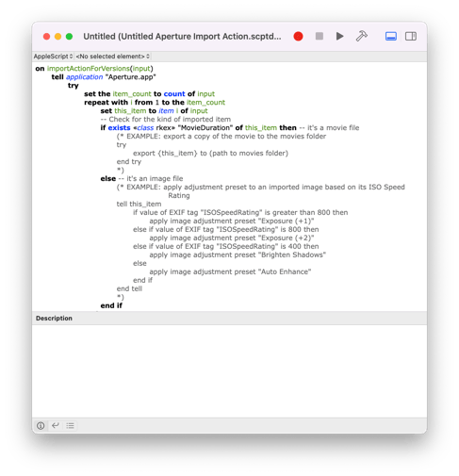
Task: Click the "Brighten Shadows" preset text
Action: [x=293, y=254]
